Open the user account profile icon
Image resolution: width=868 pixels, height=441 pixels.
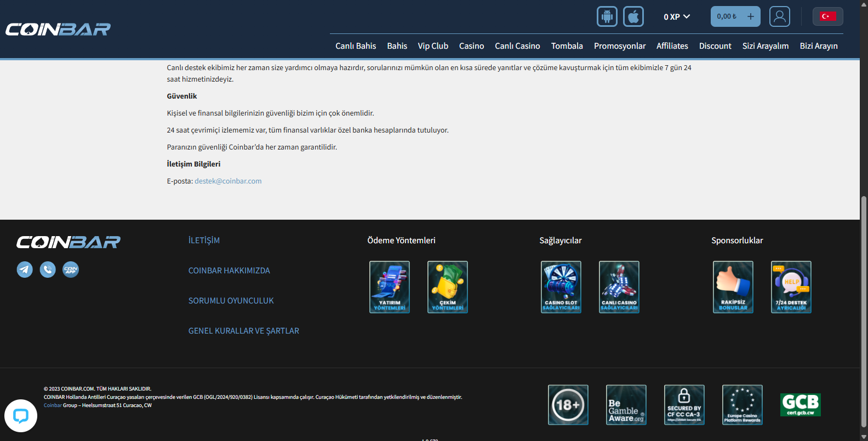pyautogui.click(x=780, y=16)
